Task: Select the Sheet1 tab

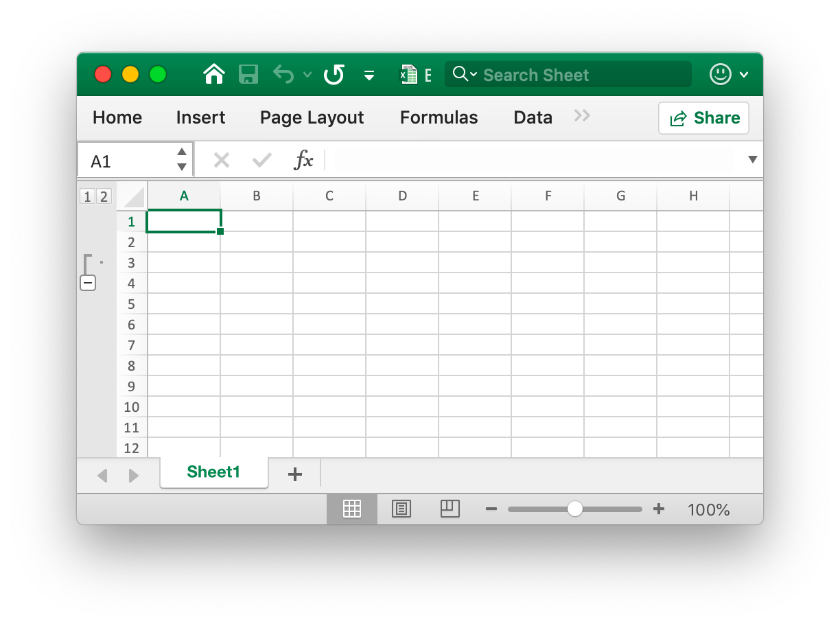Action: [x=213, y=472]
